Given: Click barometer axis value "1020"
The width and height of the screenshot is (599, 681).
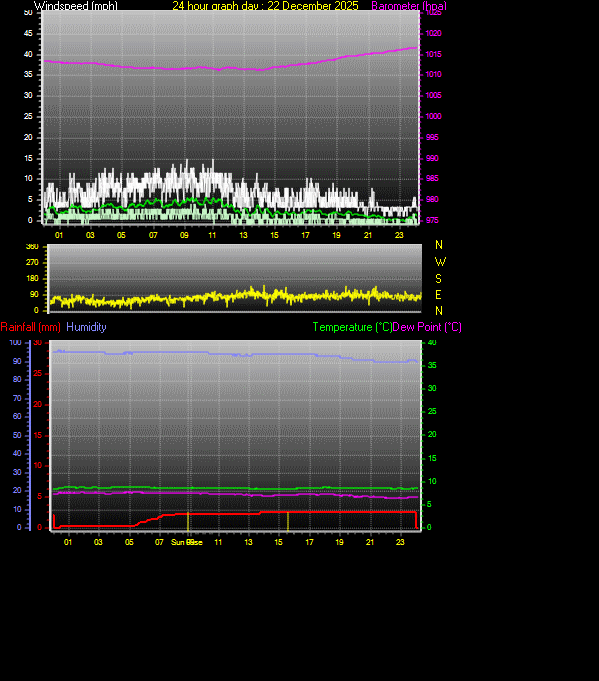Looking at the screenshot, I should point(434,33).
